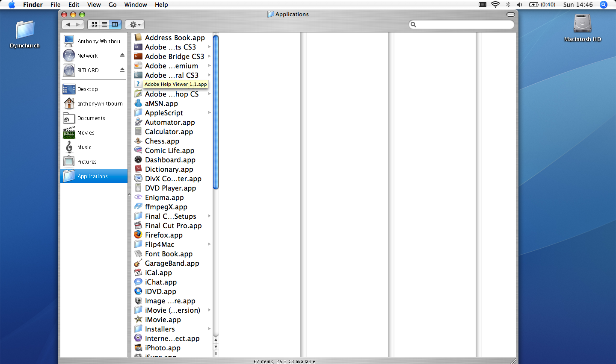
Task: Switch to list view
Action: 104,24
